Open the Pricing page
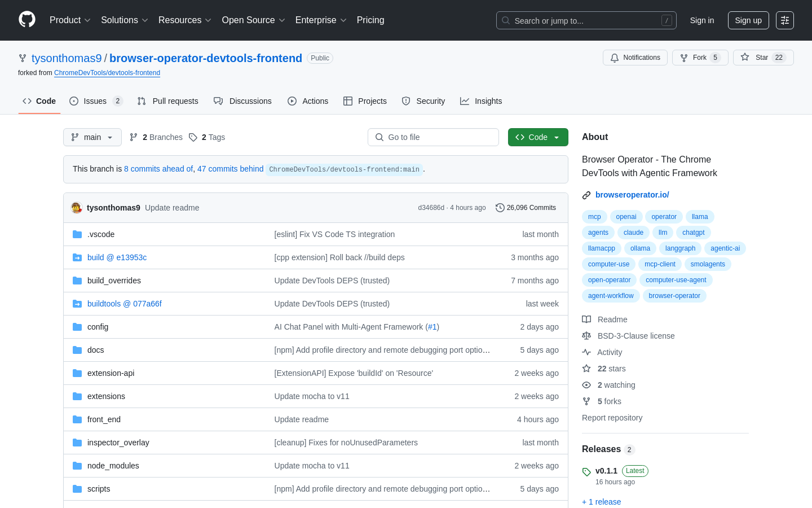The width and height of the screenshot is (812, 508). tap(370, 20)
